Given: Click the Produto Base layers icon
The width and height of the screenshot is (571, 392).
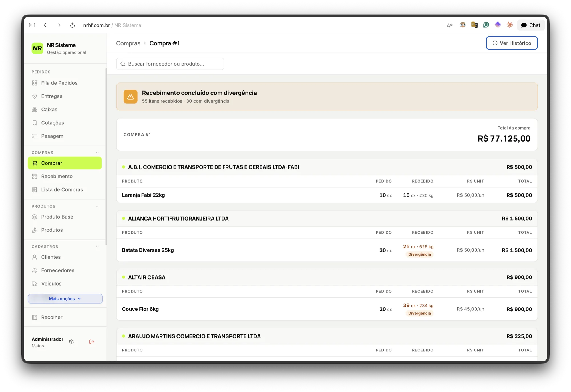Looking at the screenshot, I should [35, 217].
